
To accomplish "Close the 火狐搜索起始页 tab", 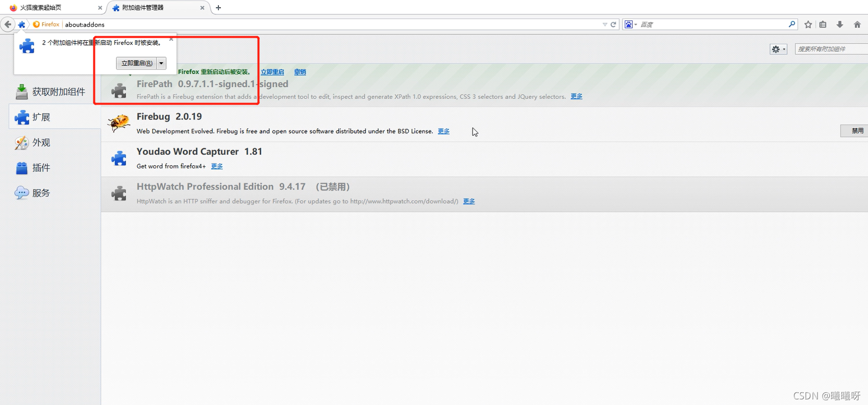I will point(100,8).
